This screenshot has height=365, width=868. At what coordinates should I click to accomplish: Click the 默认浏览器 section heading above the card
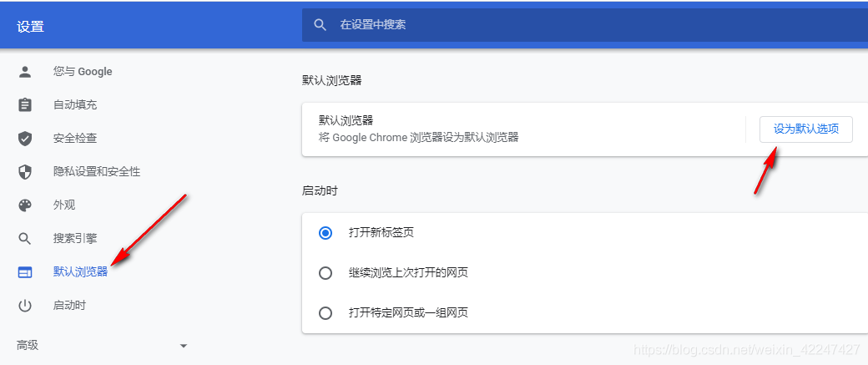331,80
